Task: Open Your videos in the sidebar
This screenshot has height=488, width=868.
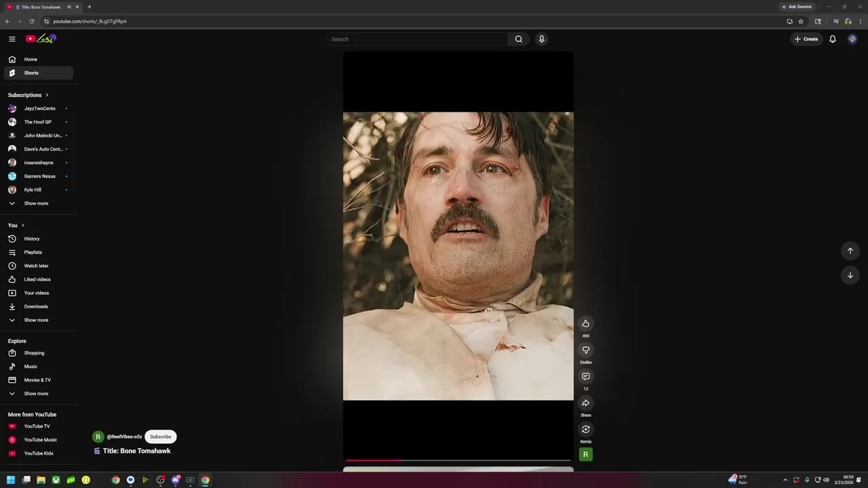Action: (39, 293)
